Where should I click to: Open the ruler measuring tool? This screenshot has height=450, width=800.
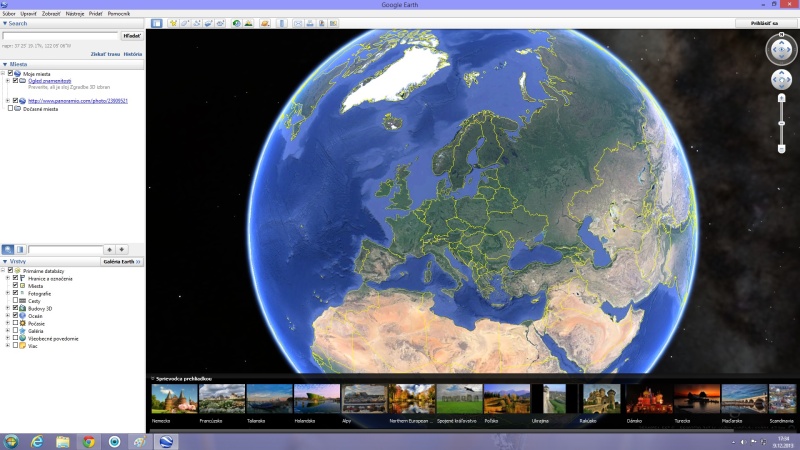point(282,23)
